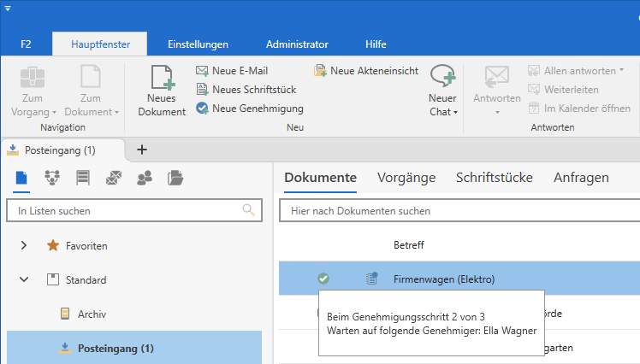Open the Neuer Chat dropdown
This screenshot has height=364, width=640.
(442, 112)
